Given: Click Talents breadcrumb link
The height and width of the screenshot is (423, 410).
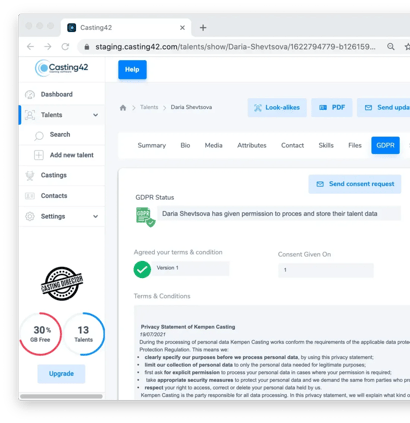Looking at the screenshot, I should (x=149, y=107).
